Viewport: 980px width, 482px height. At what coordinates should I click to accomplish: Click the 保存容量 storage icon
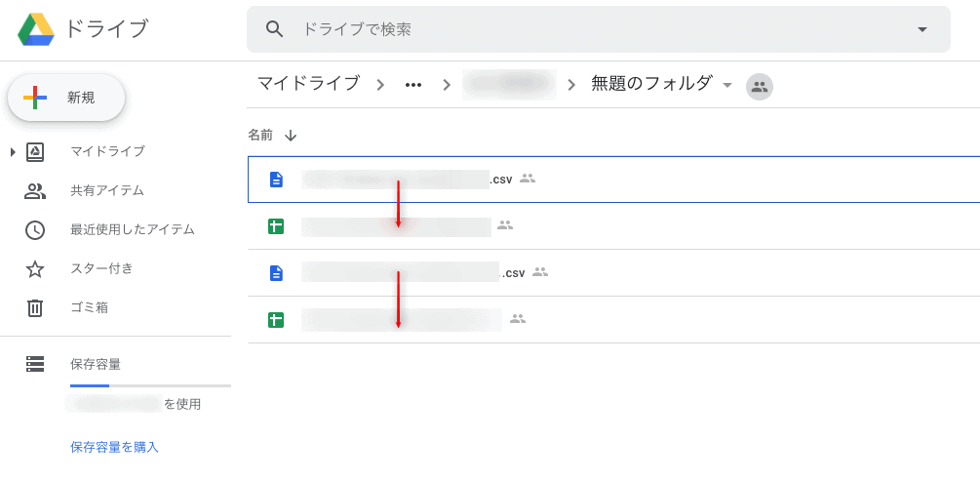[x=35, y=364]
